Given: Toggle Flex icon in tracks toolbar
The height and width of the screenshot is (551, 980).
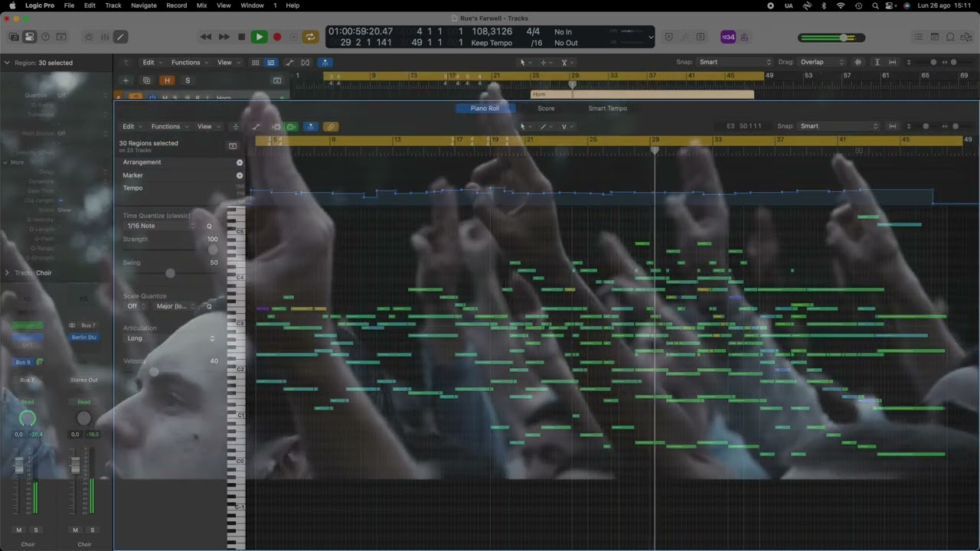Looking at the screenshot, I should (x=305, y=62).
